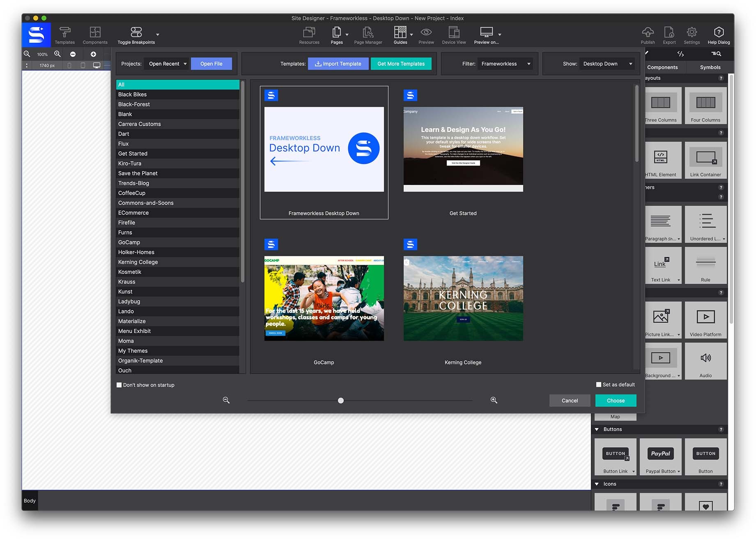Select Kerning College in template list

178,262
